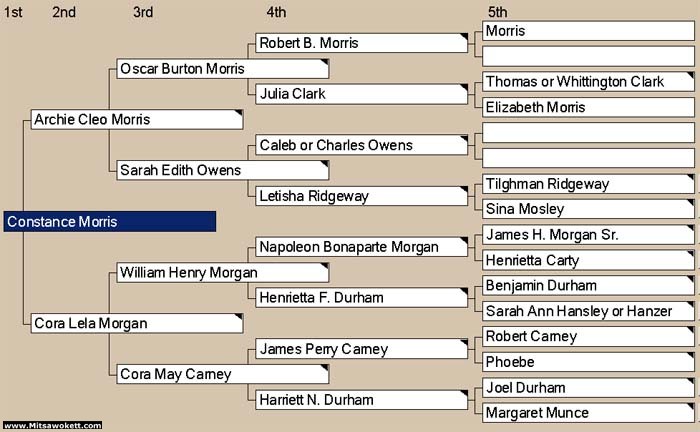700x432 pixels.
Task: Click corner marker on Tilghman Ridgeway box
Action: pyautogui.click(x=690, y=178)
